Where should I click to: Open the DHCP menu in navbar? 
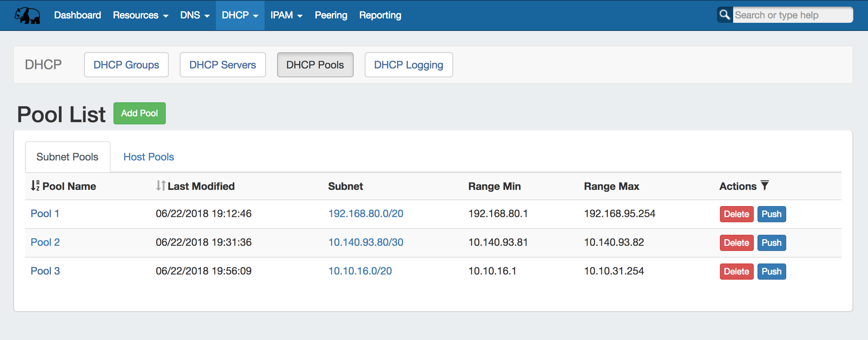pyautogui.click(x=240, y=15)
